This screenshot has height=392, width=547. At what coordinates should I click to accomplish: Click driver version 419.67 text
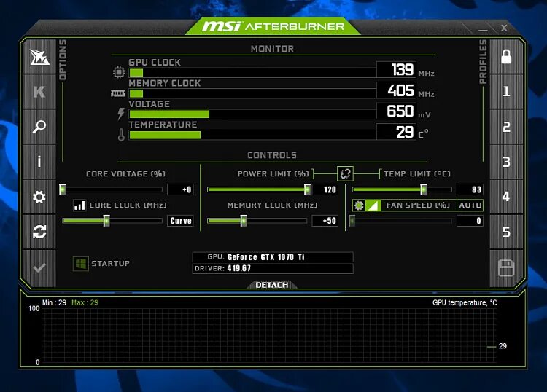point(239,268)
